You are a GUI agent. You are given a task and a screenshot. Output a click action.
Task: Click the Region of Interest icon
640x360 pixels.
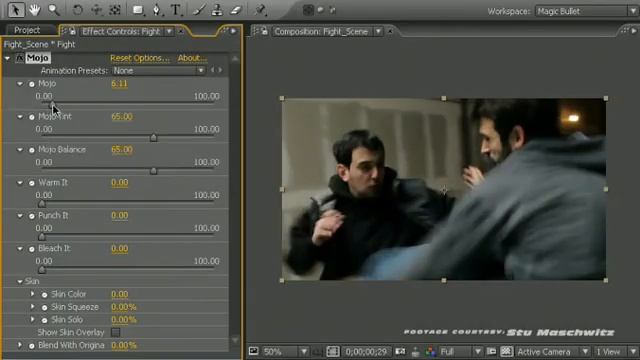(491, 351)
